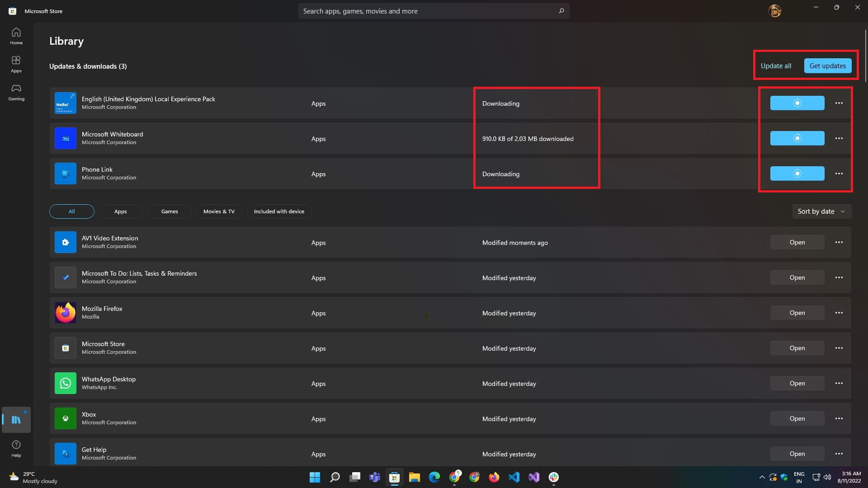Open more options for WhatsApp Desktop
This screenshot has height=488, width=868.
point(839,383)
